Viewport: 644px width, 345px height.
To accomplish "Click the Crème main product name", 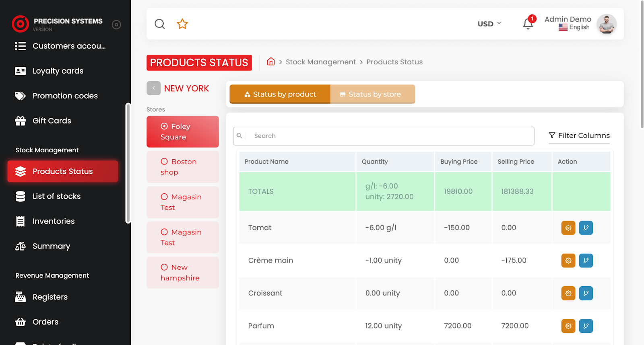I will (x=270, y=261).
